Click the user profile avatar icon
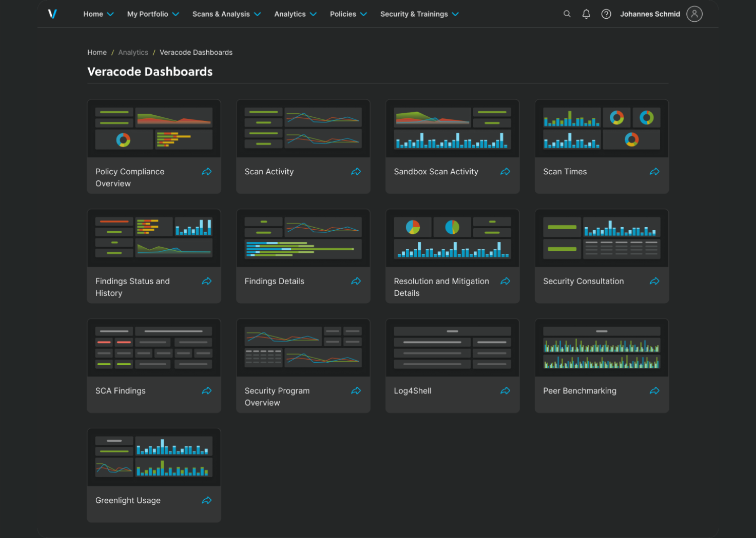The image size is (756, 538). pyautogui.click(x=695, y=14)
